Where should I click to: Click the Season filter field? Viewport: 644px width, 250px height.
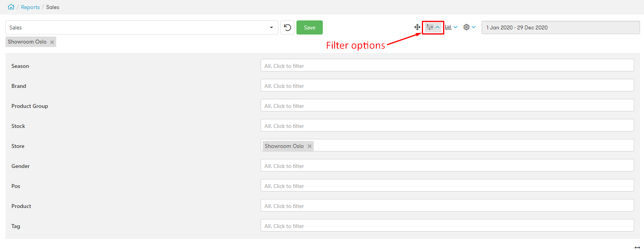point(447,65)
